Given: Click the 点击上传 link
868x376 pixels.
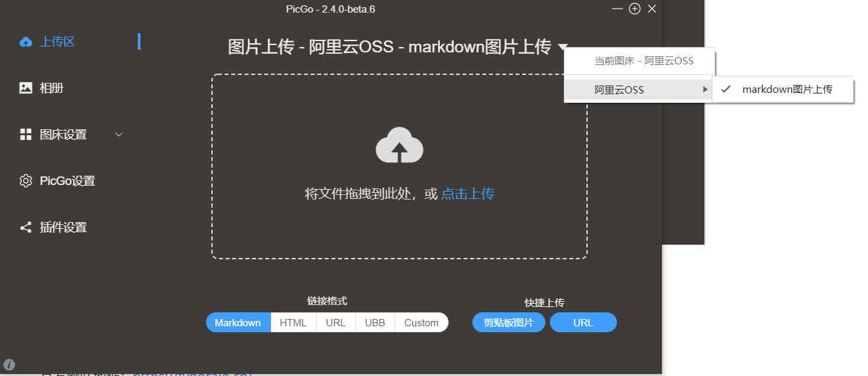Looking at the screenshot, I should (468, 194).
